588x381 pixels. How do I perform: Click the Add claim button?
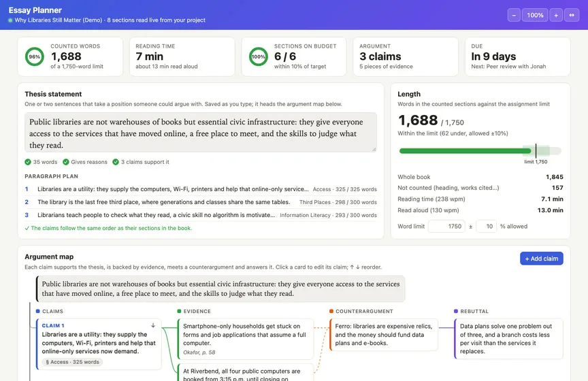coord(541,259)
